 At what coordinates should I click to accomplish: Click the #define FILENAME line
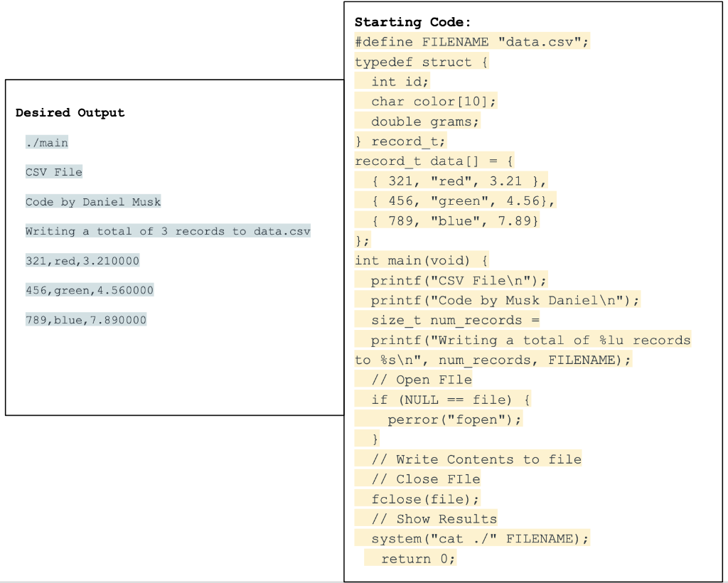pos(473,42)
